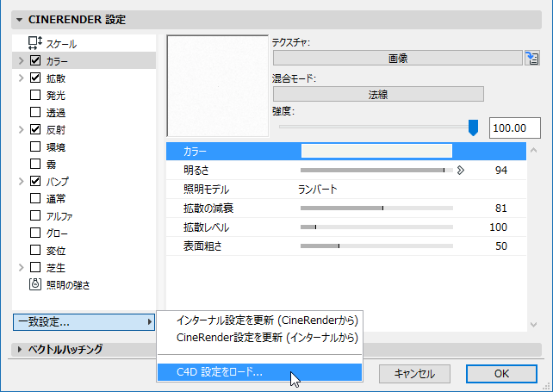Click the texture preview thumbnail
The width and height of the screenshot is (553, 392).
pyautogui.click(x=218, y=86)
